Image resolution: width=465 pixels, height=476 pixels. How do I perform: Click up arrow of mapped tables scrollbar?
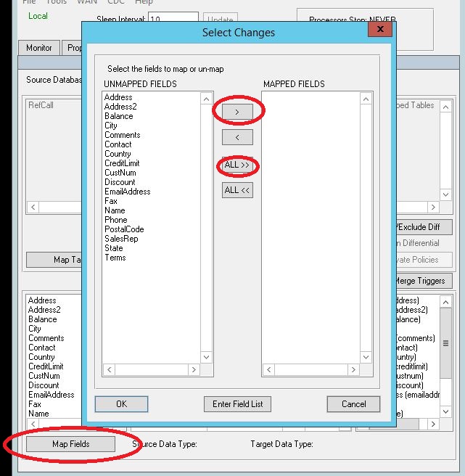point(445,107)
